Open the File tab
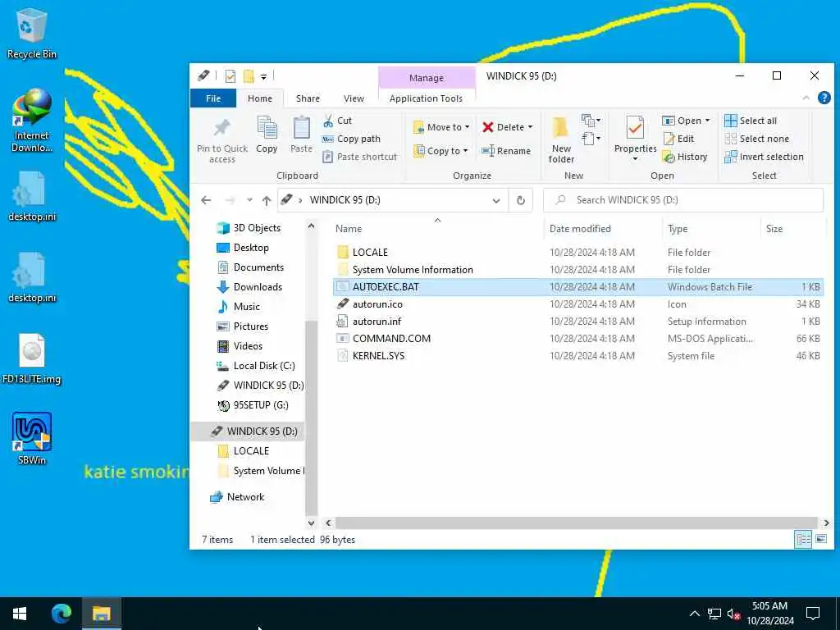The width and height of the screenshot is (840, 630). pyautogui.click(x=213, y=98)
